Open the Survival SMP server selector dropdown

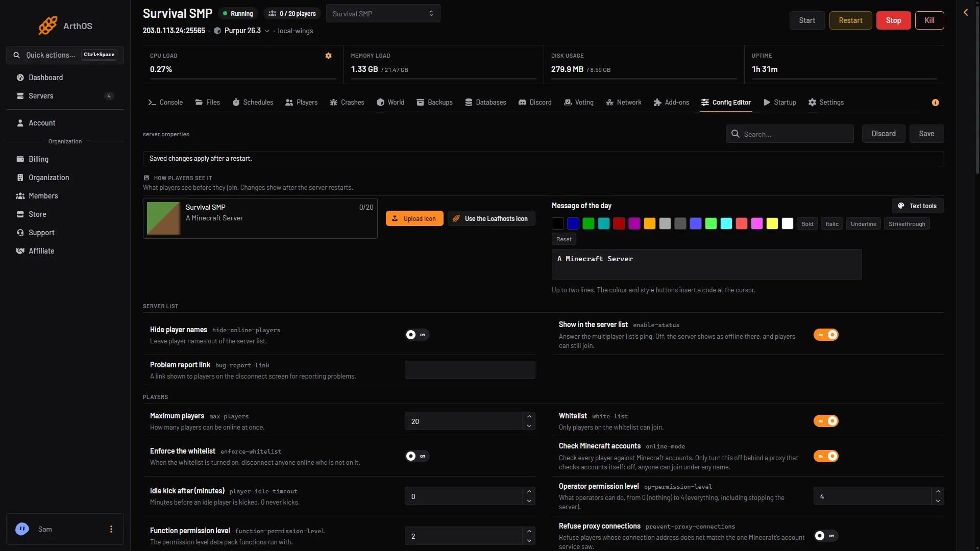coord(383,14)
